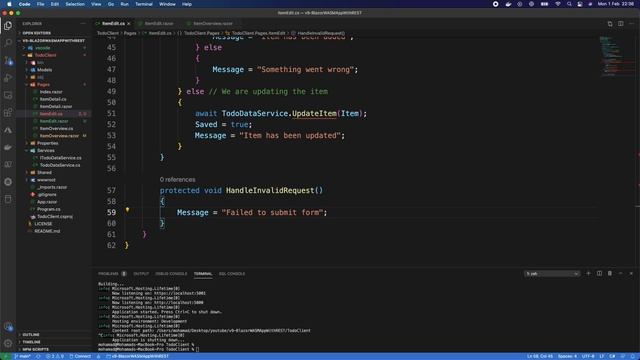
Task: Open Wi-Fi status in macOS menu bar
Action: click(x=558, y=4)
